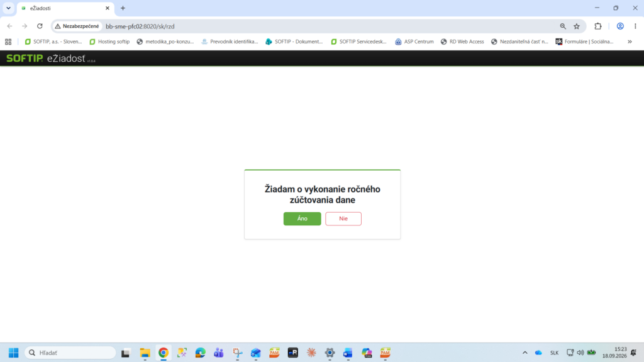Viewport: 644px width, 362px height.
Task: Expand the hidden bookmarks chevron
Action: (630, 42)
